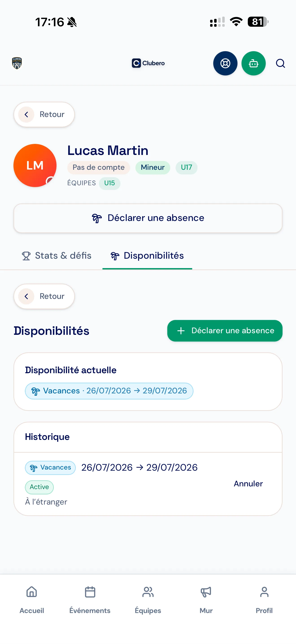The height and width of the screenshot is (644, 296).
Task: Tap the lower Retour back button
Action: coord(44,296)
